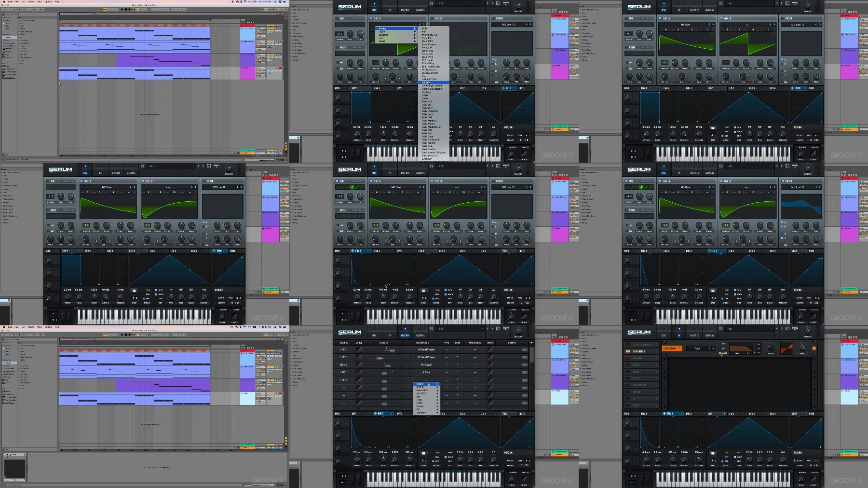The width and height of the screenshot is (868, 488).
Task: Expand the Spectral wavetable category submenu
Action: pos(396,35)
